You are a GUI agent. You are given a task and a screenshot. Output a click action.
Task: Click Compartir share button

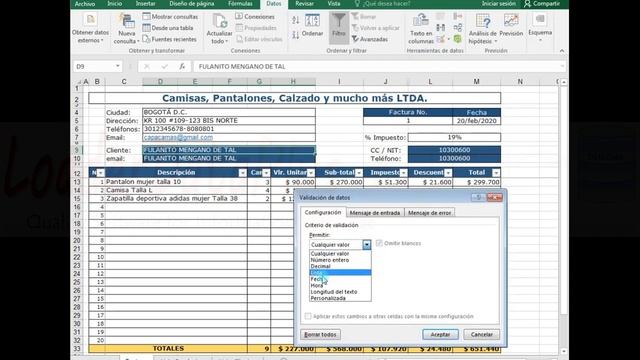point(542,4)
